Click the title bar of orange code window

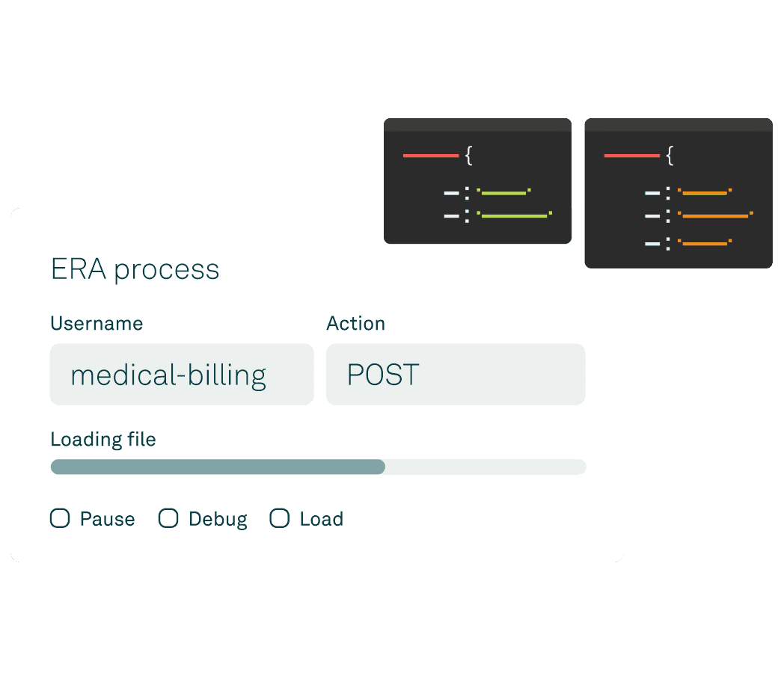pos(678,125)
